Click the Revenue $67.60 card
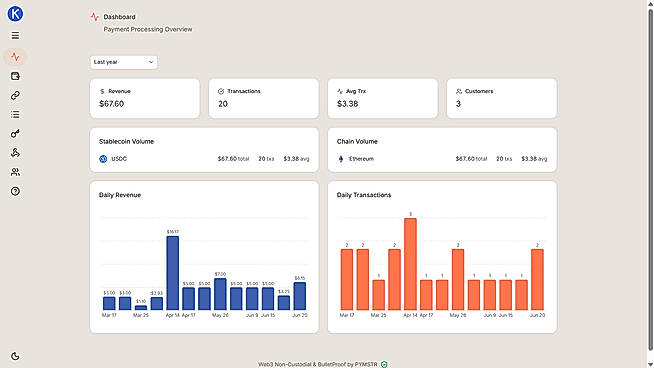This screenshot has height=368, width=654. click(145, 98)
